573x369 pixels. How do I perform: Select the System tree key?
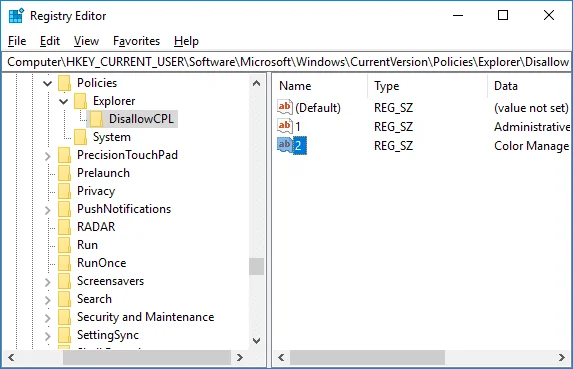(111, 137)
